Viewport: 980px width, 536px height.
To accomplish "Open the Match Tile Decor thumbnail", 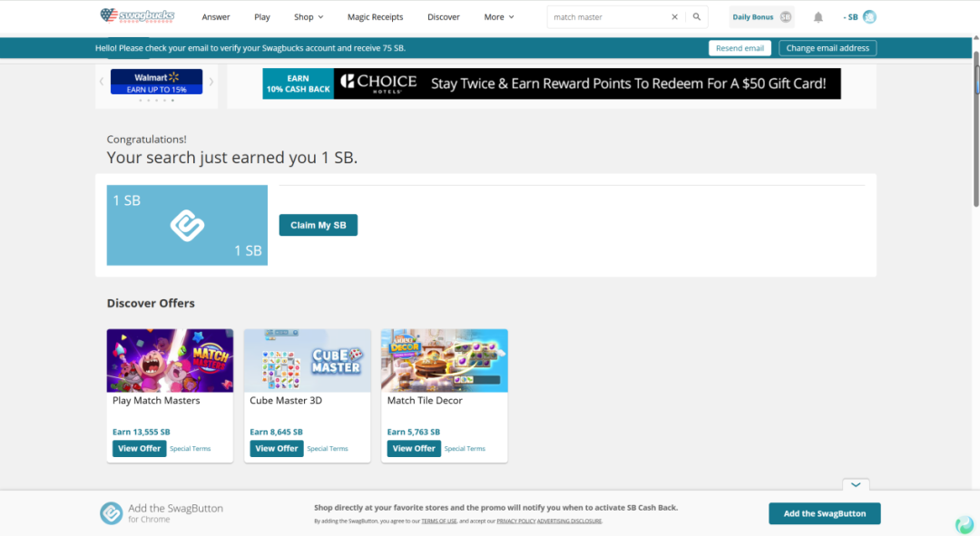I will [445, 360].
